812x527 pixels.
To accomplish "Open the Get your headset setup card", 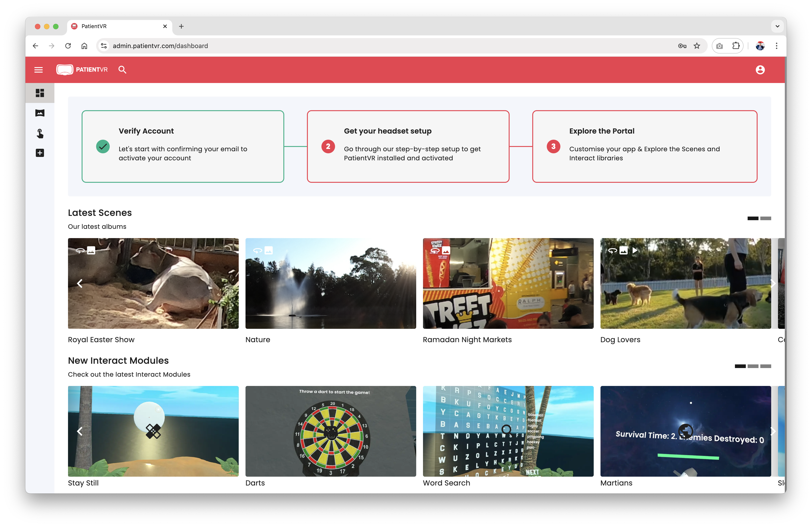I will [x=408, y=146].
